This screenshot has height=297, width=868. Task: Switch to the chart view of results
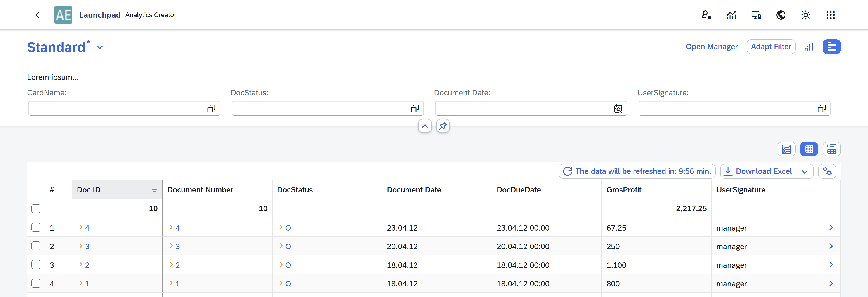(787, 149)
